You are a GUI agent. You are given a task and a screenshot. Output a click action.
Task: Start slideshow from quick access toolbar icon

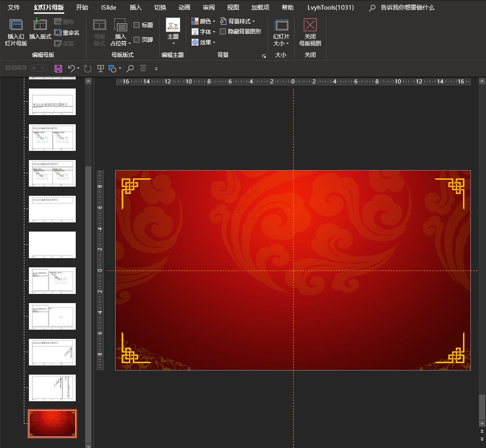pyautogui.click(x=101, y=68)
